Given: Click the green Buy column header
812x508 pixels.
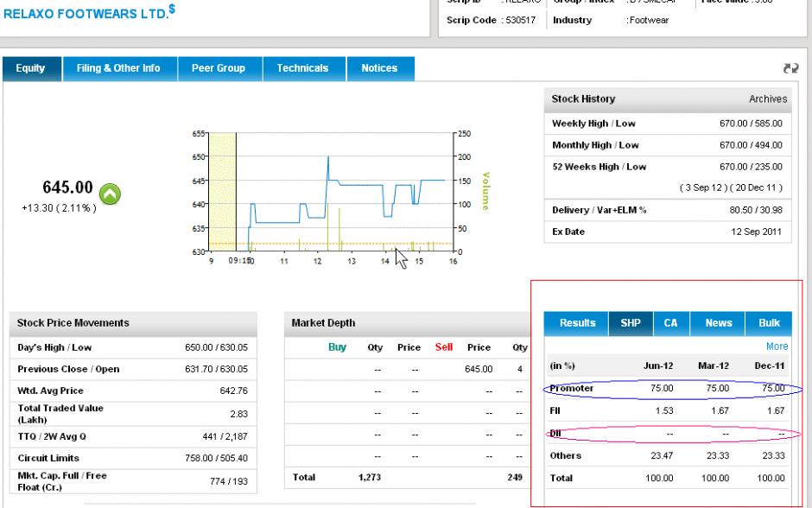Looking at the screenshot, I should 337,347.
